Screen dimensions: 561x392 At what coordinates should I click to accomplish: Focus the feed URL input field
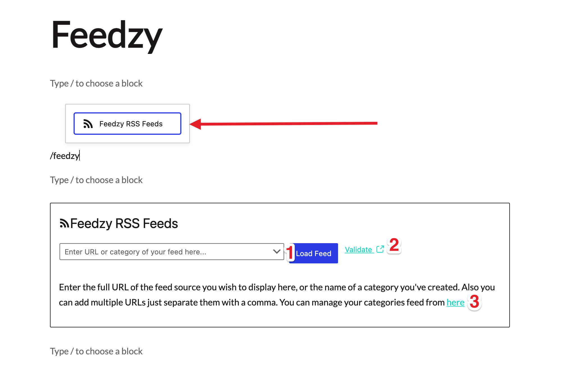tap(168, 252)
